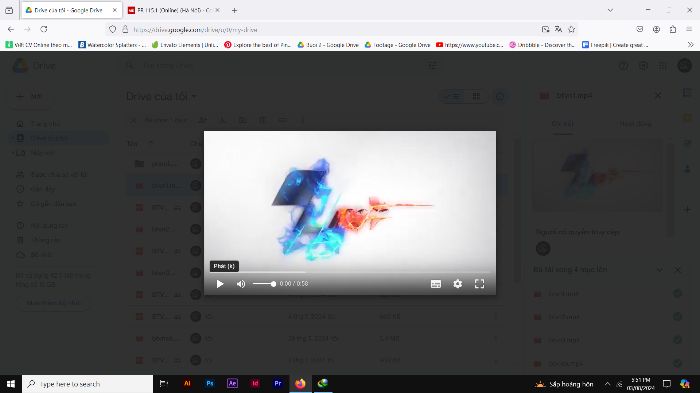Image resolution: width=700 pixels, height=393 pixels.
Task: Open the Firefox application menu
Action: click(x=689, y=29)
